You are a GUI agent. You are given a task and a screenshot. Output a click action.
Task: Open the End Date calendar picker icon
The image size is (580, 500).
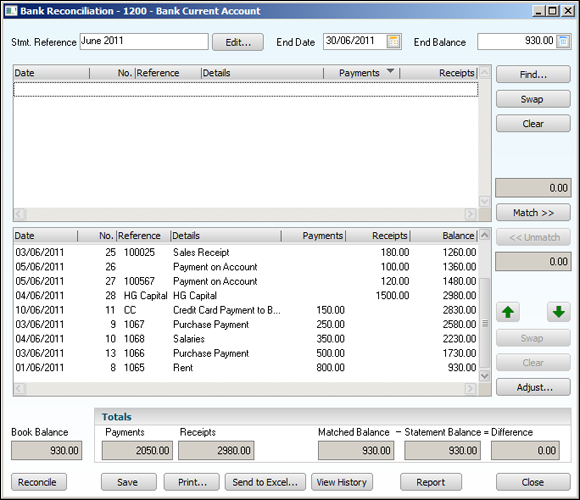tap(394, 41)
